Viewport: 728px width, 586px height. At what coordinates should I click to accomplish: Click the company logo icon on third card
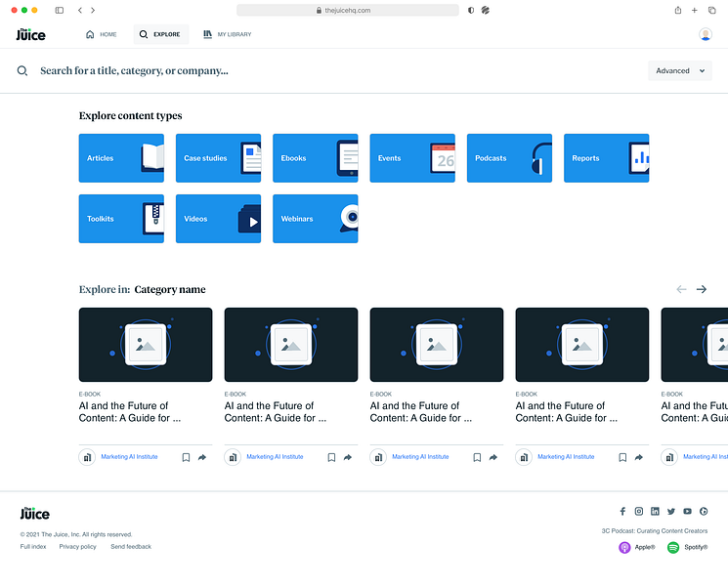coord(378,457)
